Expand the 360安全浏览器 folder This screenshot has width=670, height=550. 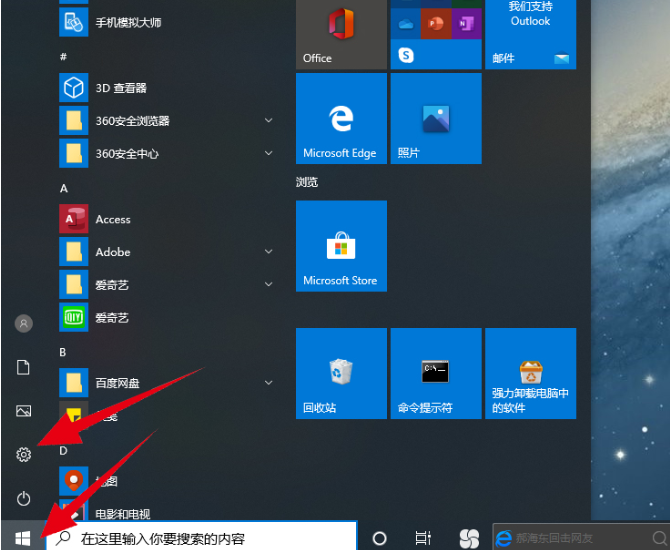[268, 121]
